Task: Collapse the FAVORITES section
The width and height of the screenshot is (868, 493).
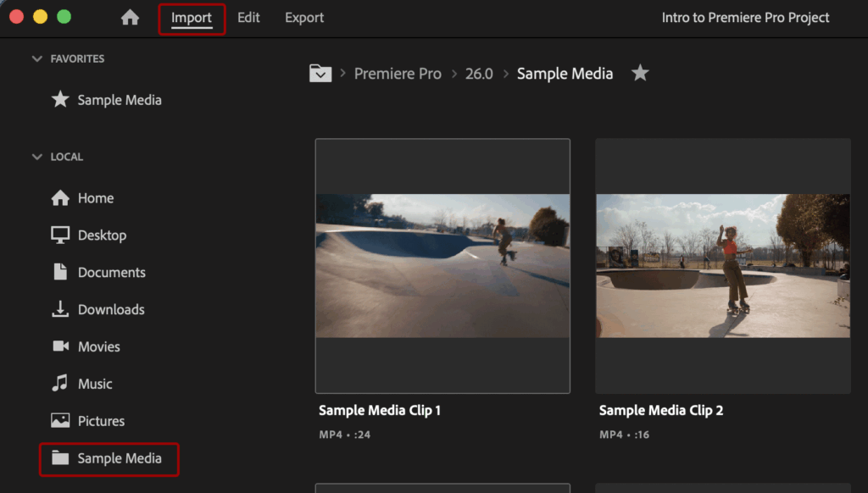Action: pyautogui.click(x=37, y=58)
